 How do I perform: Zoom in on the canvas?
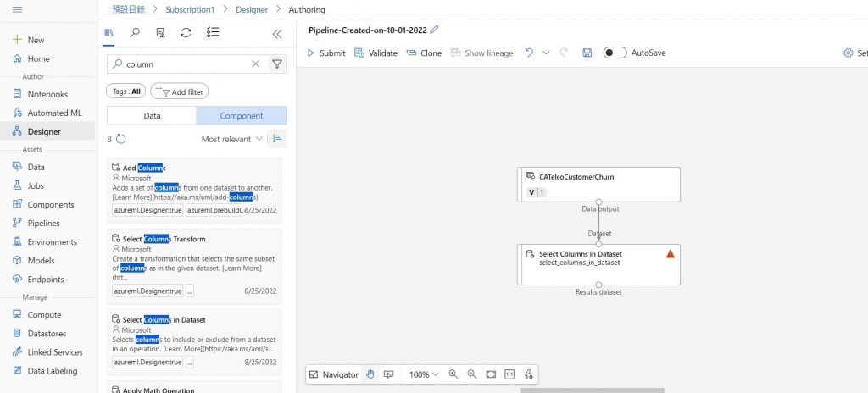[453, 374]
